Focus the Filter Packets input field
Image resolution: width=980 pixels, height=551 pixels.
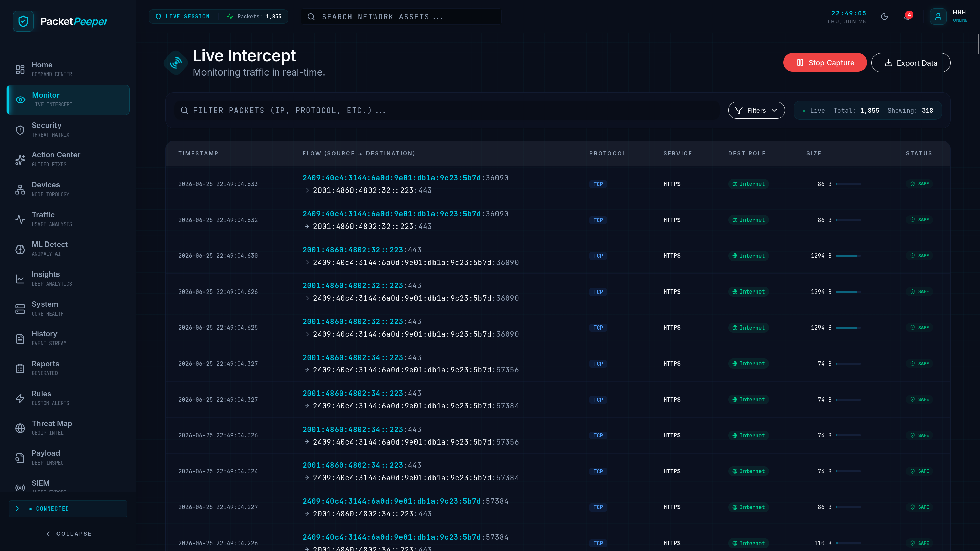tap(447, 110)
